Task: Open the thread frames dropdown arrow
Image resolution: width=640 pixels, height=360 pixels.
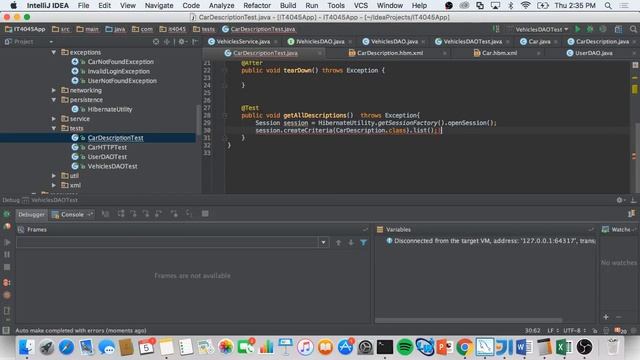Action: [x=323, y=242]
